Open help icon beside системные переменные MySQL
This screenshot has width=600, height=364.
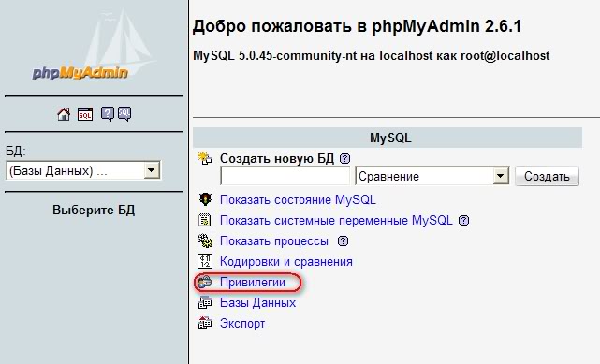click(x=463, y=220)
